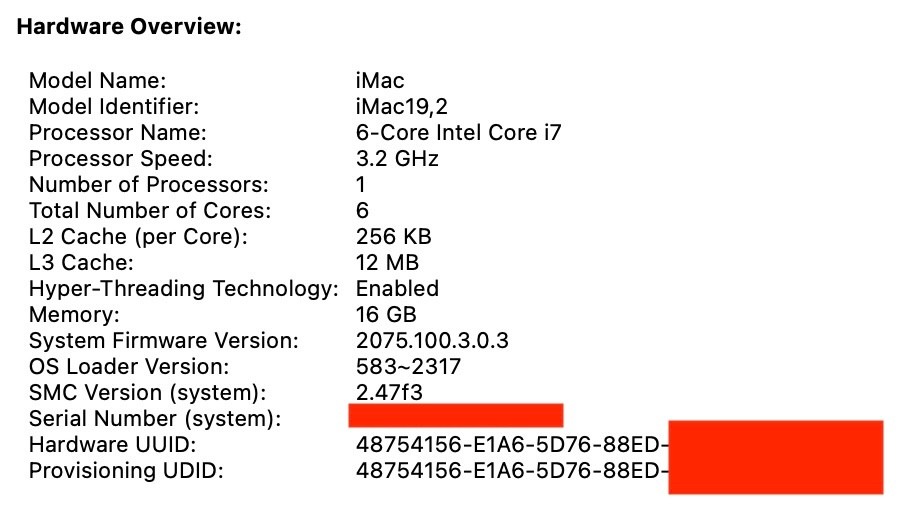Click the Provisioning UDID label
Viewport: 920px width, 528px height.
(126, 471)
